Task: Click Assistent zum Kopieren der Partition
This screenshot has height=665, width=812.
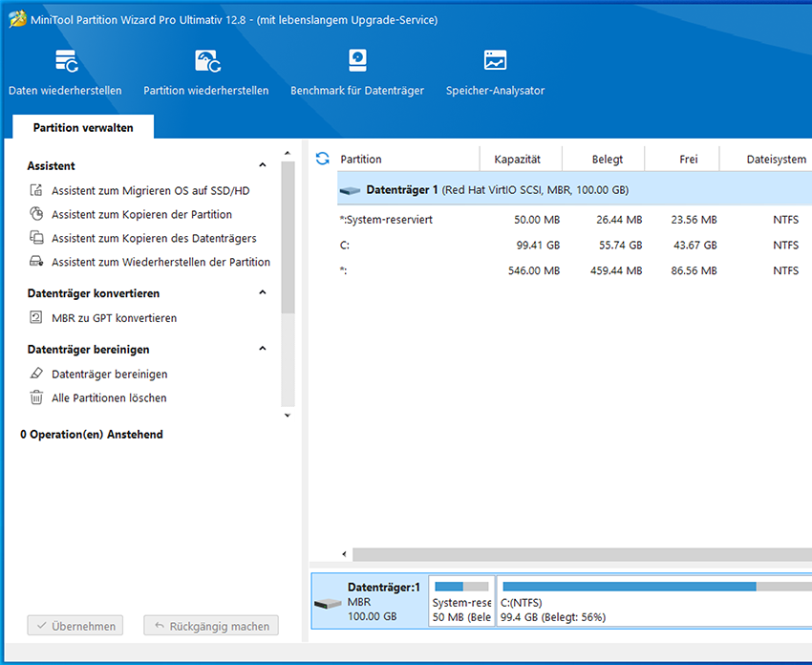Action: [x=141, y=215]
